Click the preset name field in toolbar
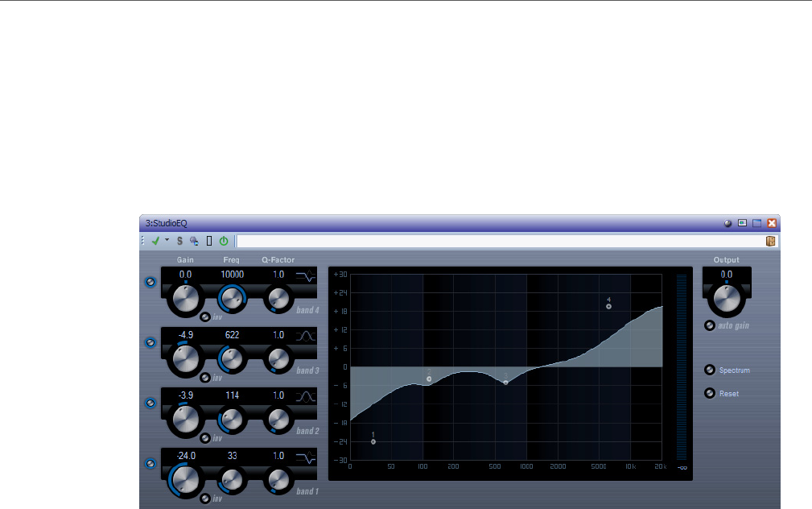The height and width of the screenshot is (509, 812). 500,241
